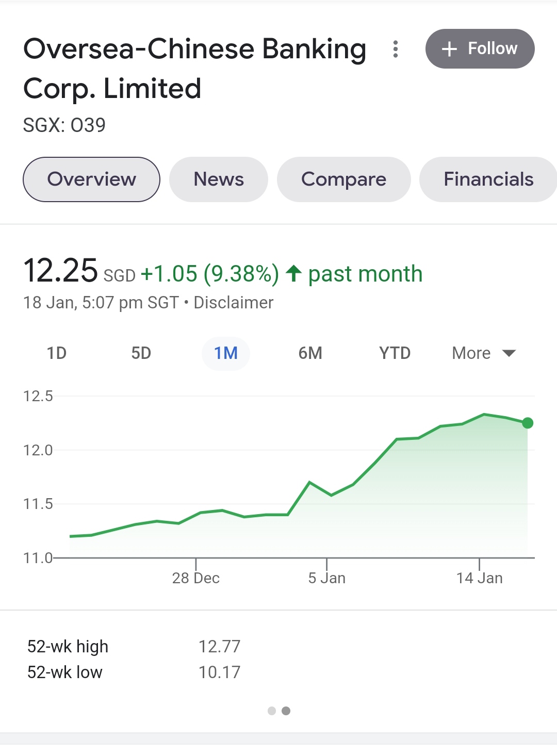
Task: Open the three-dot options menu
Action: pyautogui.click(x=395, y=49)
